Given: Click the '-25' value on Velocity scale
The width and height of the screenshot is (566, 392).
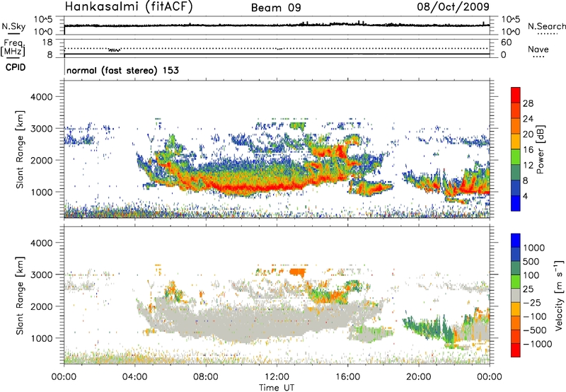Looking at the screenshot, I should coord(532,303).
